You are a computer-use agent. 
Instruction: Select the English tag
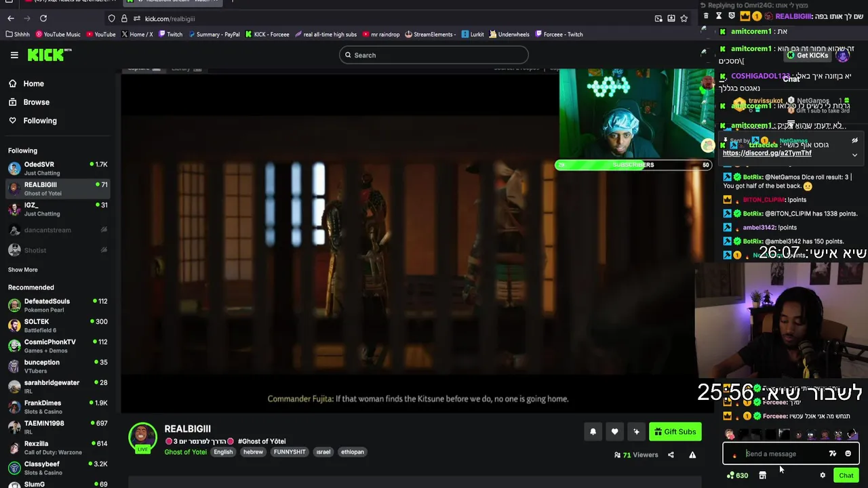223,452
